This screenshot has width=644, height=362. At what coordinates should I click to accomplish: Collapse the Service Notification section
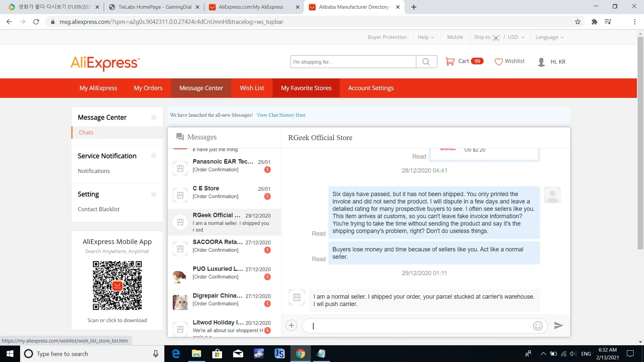pyautogui.click(x=154, y=156)
